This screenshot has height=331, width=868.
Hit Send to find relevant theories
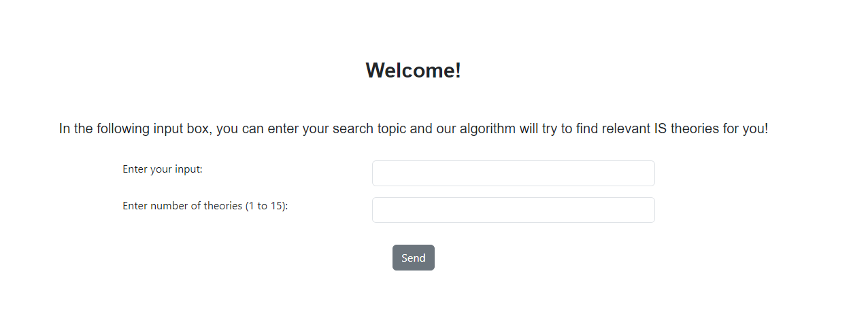coord(413,258)
